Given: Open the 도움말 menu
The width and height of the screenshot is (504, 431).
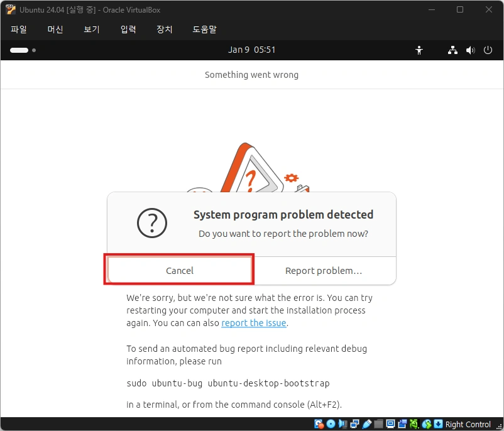Looking at the screenshot, I should point(204,30).
